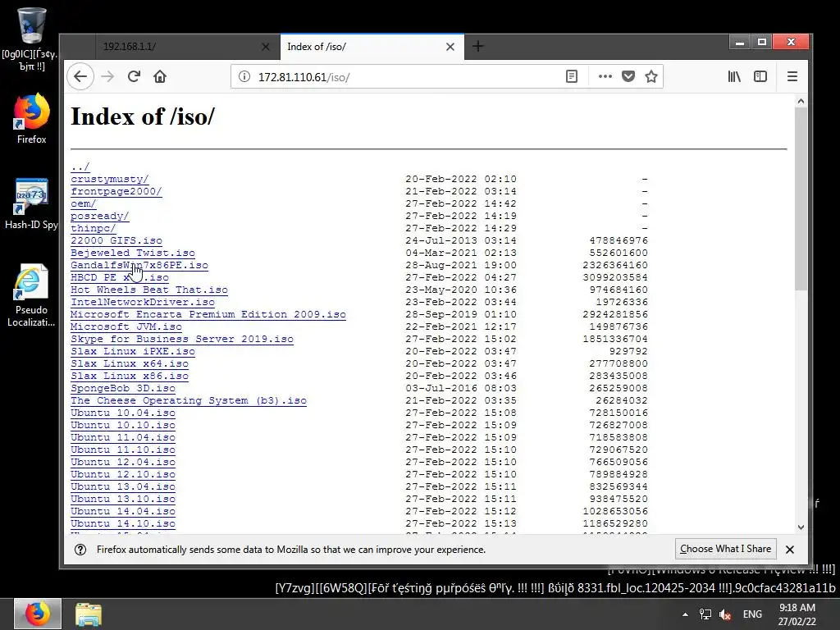The width and height of the screenshot is (840, 630).
Task: Click the forward navigation arrow
Action: (107, 76)
